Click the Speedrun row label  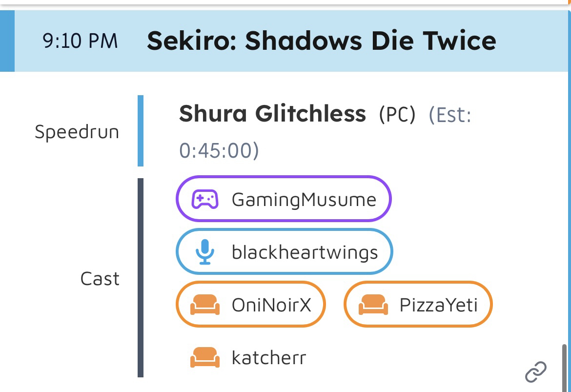(77, 132)
